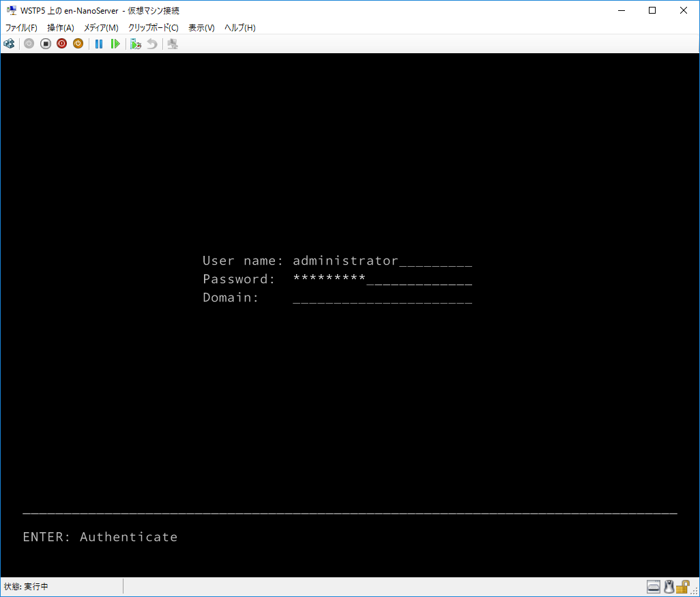Save VM state with the orange power icon
This screenshot has height=597, width=700.
(x=78, y=44)
